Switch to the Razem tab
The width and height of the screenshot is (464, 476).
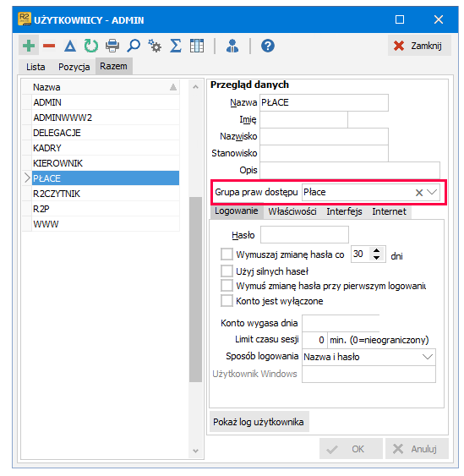pos(113,66)
